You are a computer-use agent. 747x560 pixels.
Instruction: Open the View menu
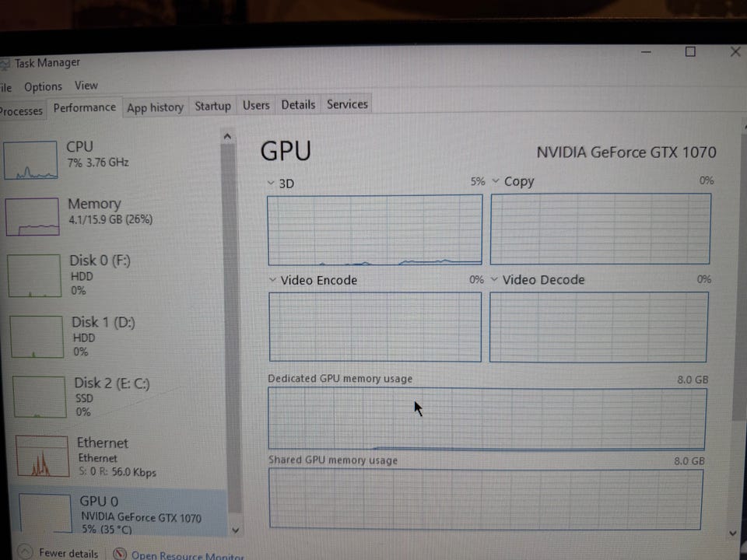[86, 86]
